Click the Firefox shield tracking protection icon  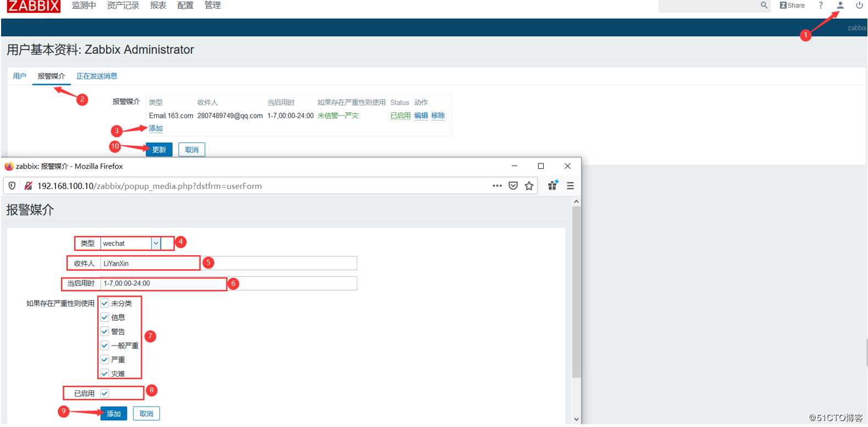point(12,186)
